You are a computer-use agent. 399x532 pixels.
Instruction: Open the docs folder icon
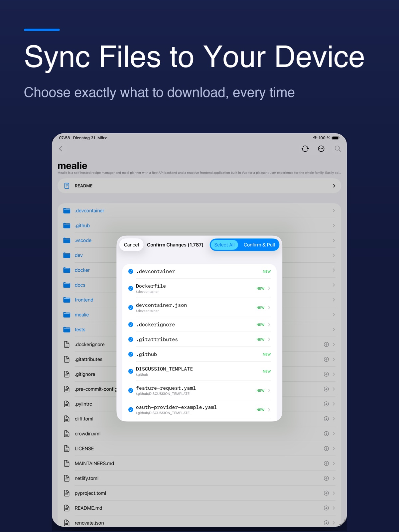[x=67, y=285]
